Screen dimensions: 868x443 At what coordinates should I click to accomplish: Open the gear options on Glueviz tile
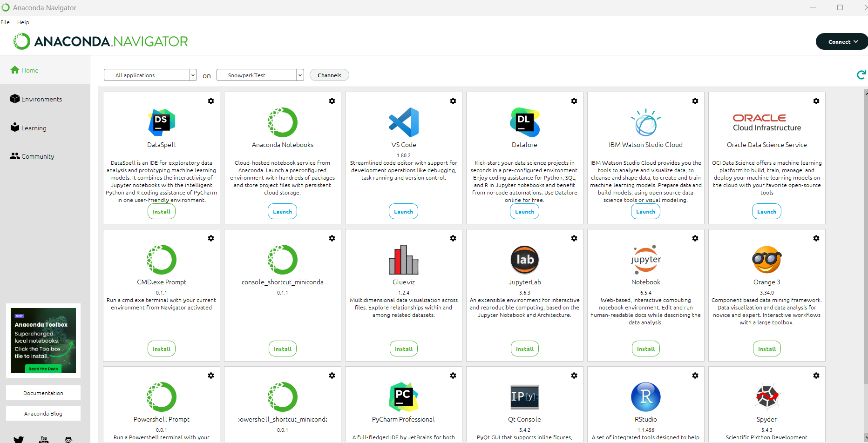(453, 238)
